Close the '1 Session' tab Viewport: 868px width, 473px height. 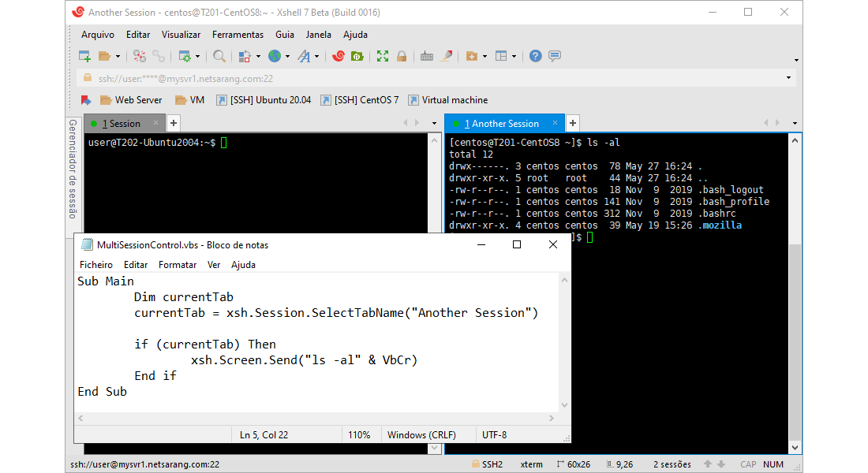[x=155, y=123]
